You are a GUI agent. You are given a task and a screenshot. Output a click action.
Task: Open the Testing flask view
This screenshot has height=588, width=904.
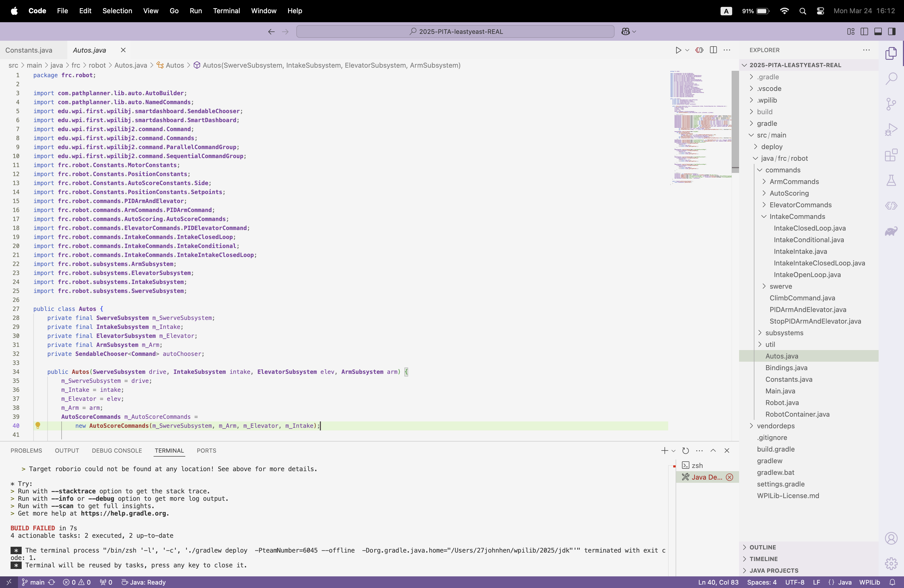point(891,180)
